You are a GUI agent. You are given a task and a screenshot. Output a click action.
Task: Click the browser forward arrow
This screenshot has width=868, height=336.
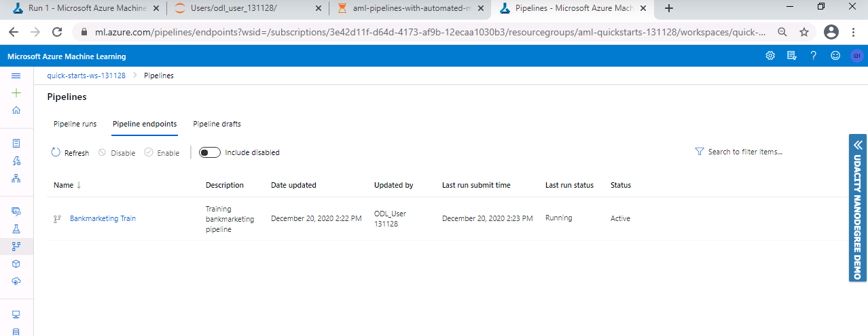(x=35, y=32)
